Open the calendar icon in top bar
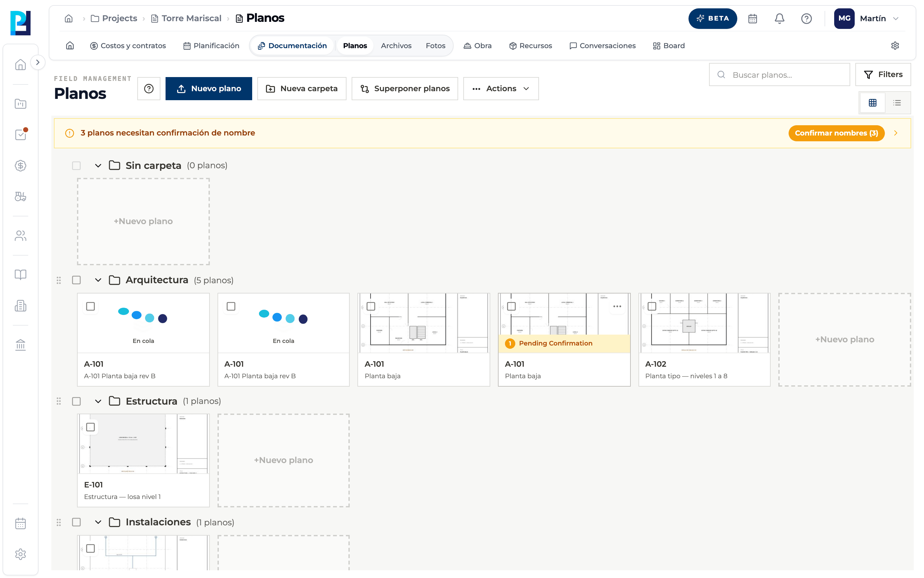 (753, 18)
